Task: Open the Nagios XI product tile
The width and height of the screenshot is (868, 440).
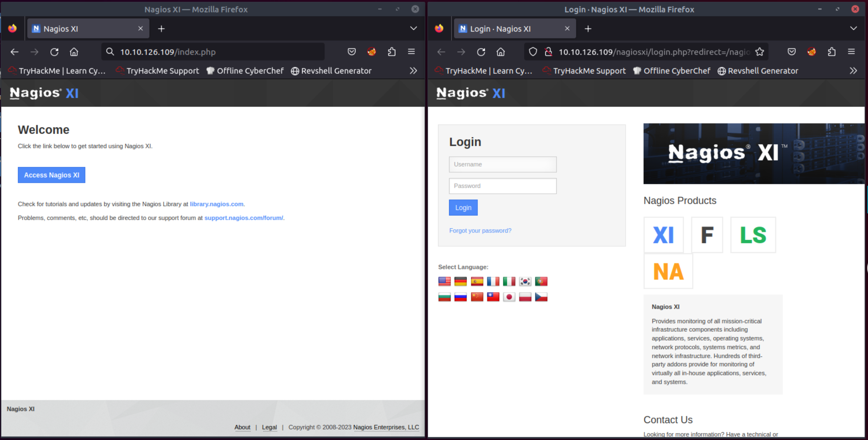Action: (x=664, y=235)
